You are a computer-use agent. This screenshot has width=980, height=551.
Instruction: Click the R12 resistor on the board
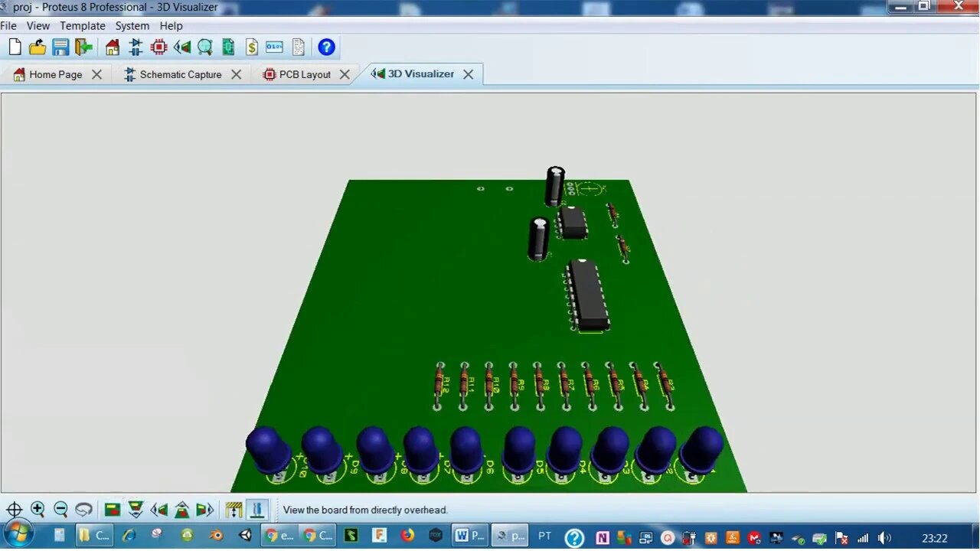pyautogui.click(x=439, y=385)
